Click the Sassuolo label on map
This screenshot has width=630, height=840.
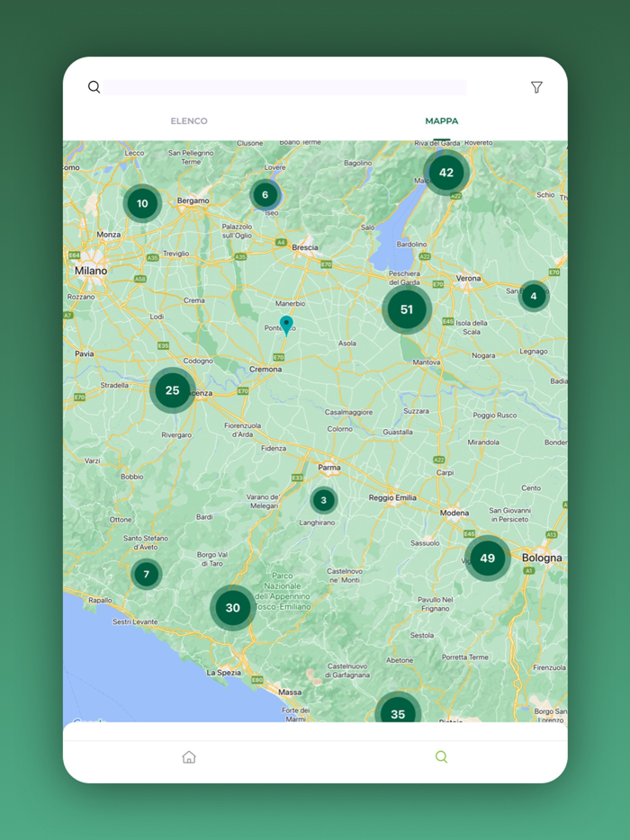tap(425, 543)
